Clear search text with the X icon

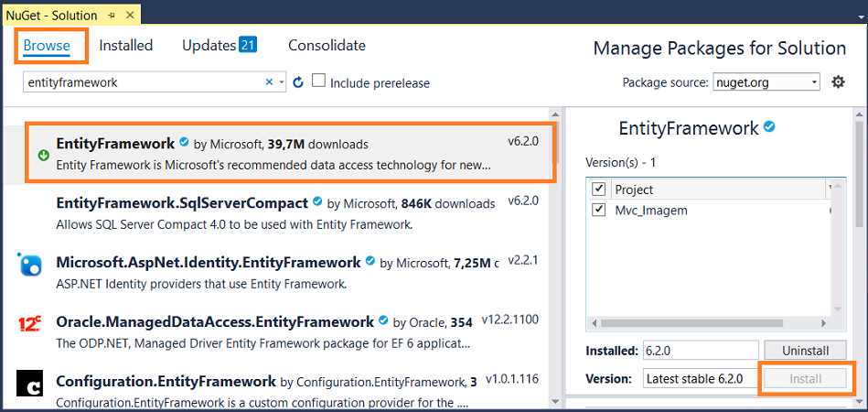click(x=269, y=82)
